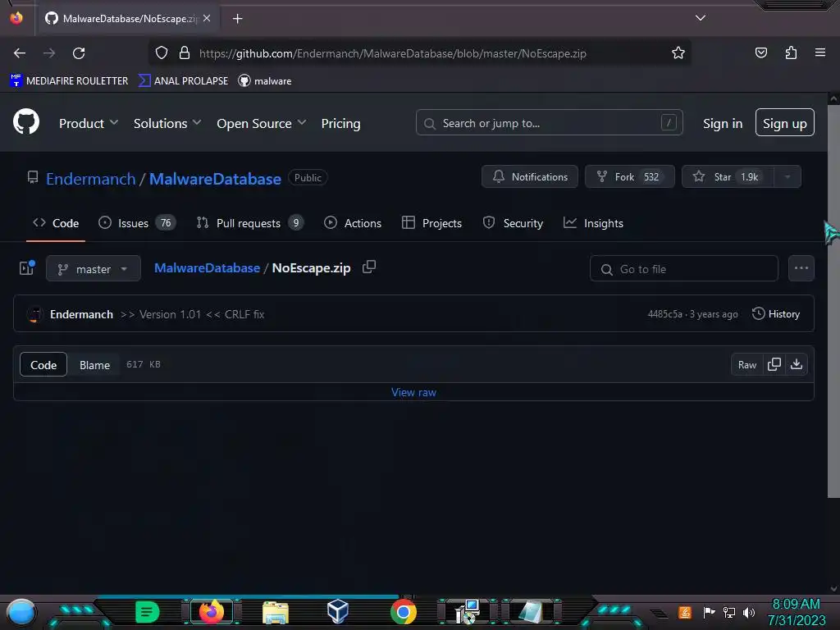Expand the Star list dropdown arrow
840x630 pixels.
point(787,177)
